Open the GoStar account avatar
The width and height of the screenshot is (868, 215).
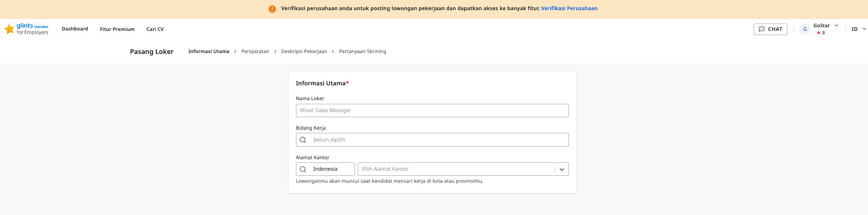pyautogui.click(x=805, y=29)
